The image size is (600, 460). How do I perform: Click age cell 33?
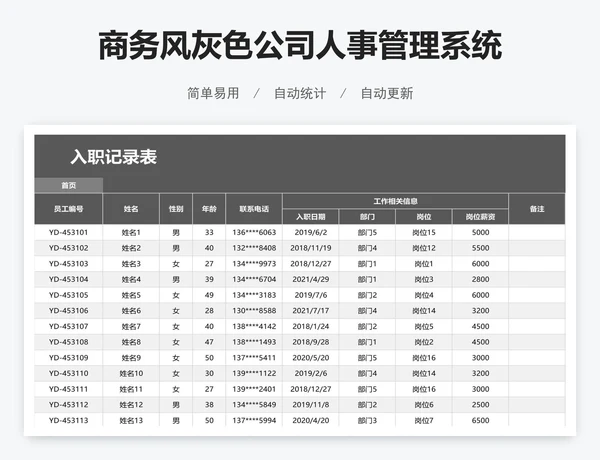pyautogui.click(x=209, y=232)
